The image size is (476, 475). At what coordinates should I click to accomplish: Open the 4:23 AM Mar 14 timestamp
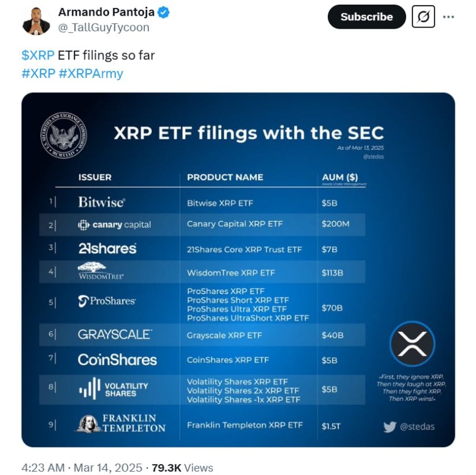click(83, 467)
